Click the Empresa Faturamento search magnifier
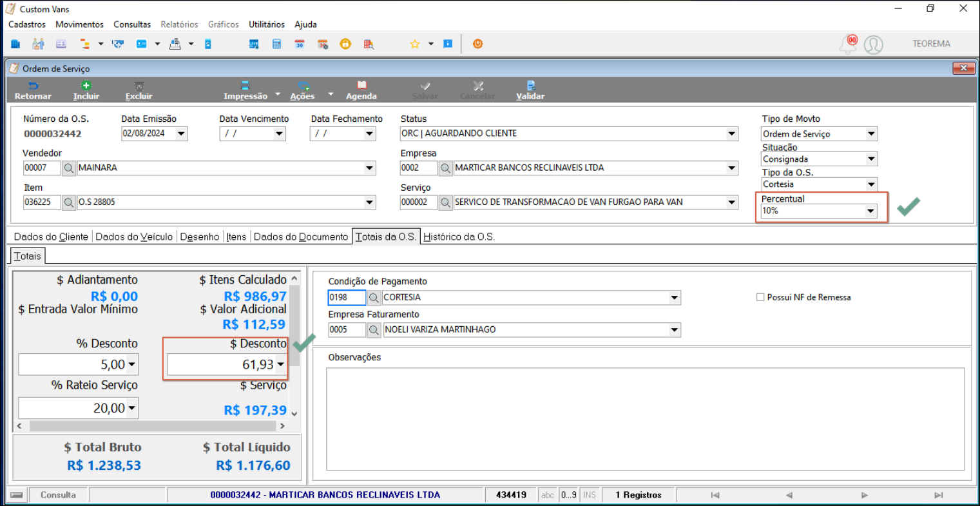The width and height of the screenshot is (980, 506). (x=374, y=329)
